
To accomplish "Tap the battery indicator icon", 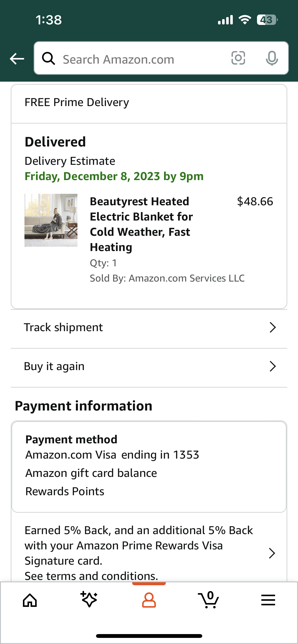I will pos(267,20).
